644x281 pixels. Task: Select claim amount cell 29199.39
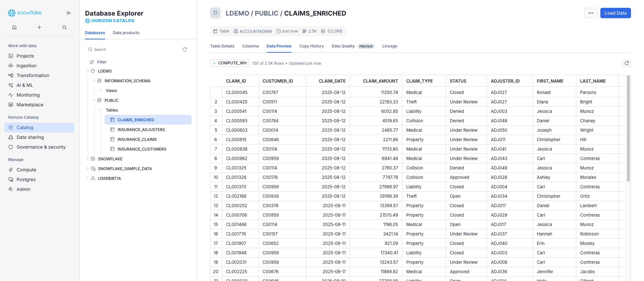point(376,196)
